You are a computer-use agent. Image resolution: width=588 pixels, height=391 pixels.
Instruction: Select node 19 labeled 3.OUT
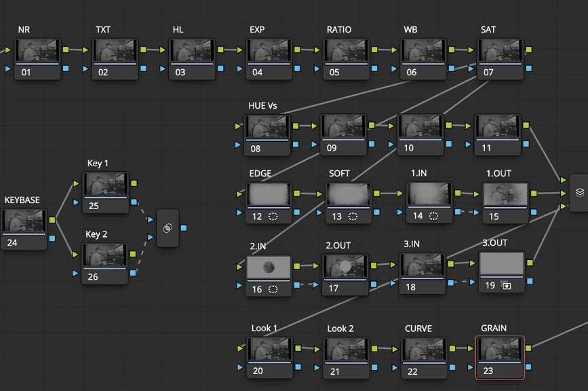click(502, 272)
